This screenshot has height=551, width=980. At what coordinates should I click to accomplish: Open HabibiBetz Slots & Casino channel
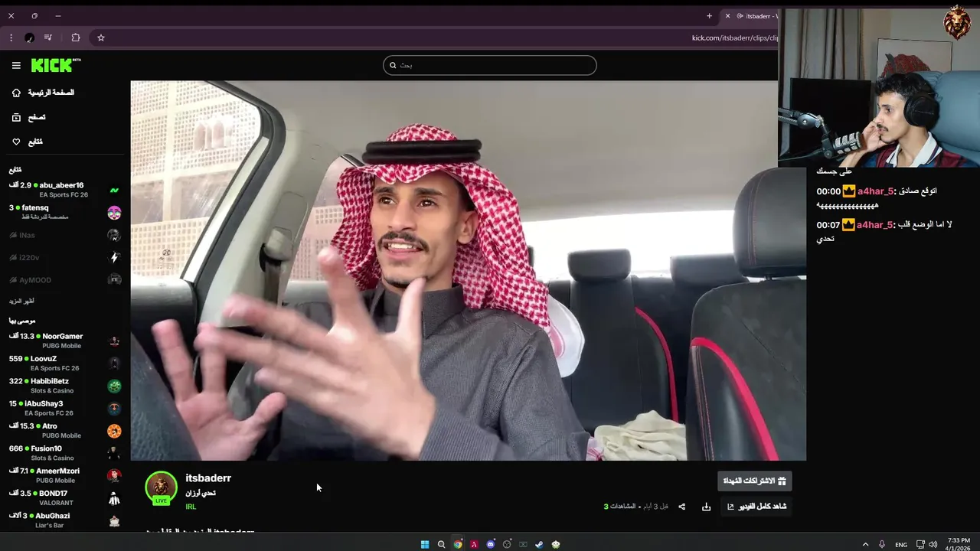(65, 386)
